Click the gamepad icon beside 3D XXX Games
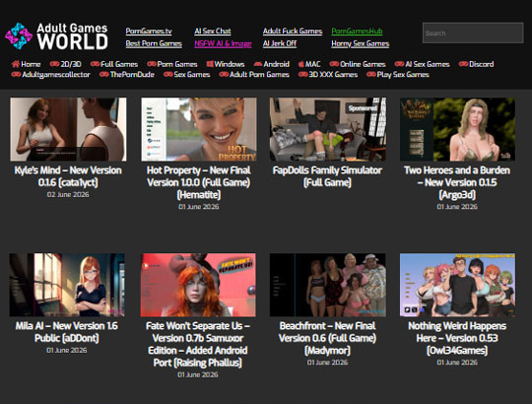 point(303,74)
